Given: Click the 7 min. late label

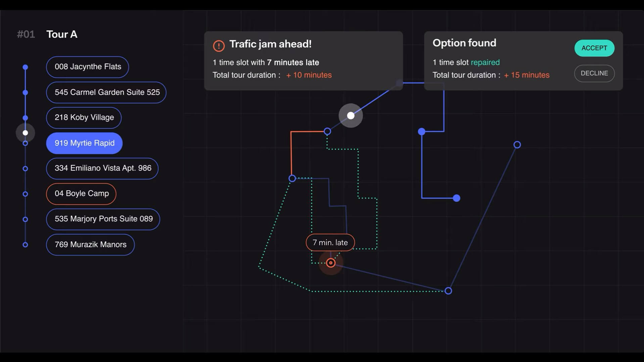Looking at the screenshot, I should tap(330, 242).
